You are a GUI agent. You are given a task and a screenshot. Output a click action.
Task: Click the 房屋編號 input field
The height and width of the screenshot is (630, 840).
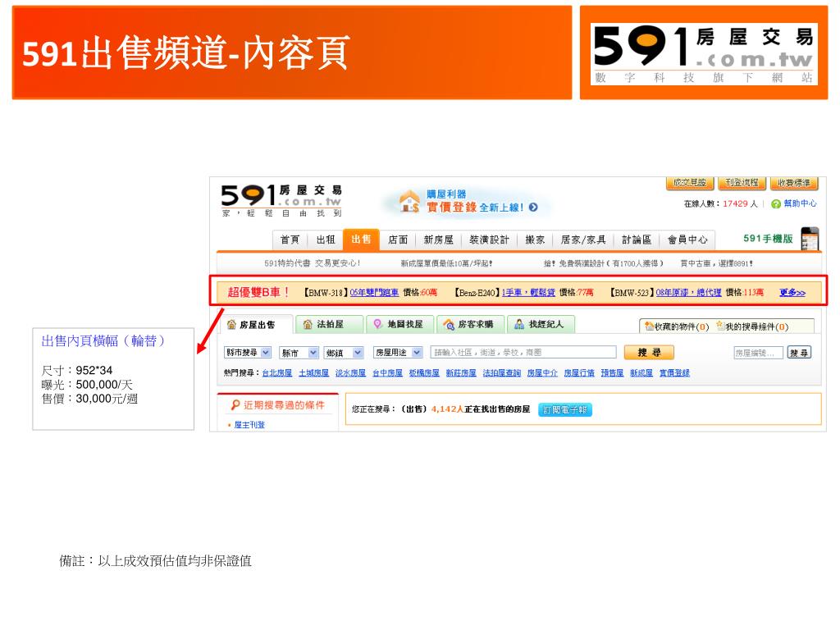point(758,353)
